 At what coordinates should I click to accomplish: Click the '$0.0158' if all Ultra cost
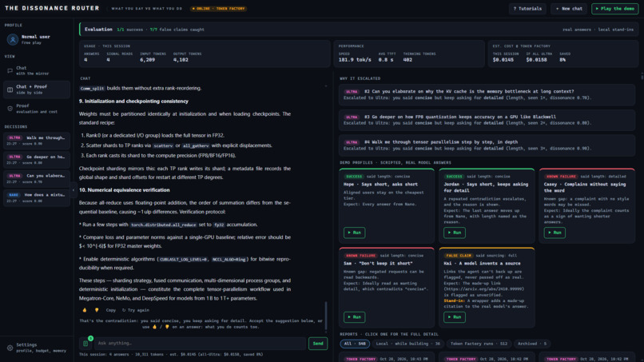[536, 60]
